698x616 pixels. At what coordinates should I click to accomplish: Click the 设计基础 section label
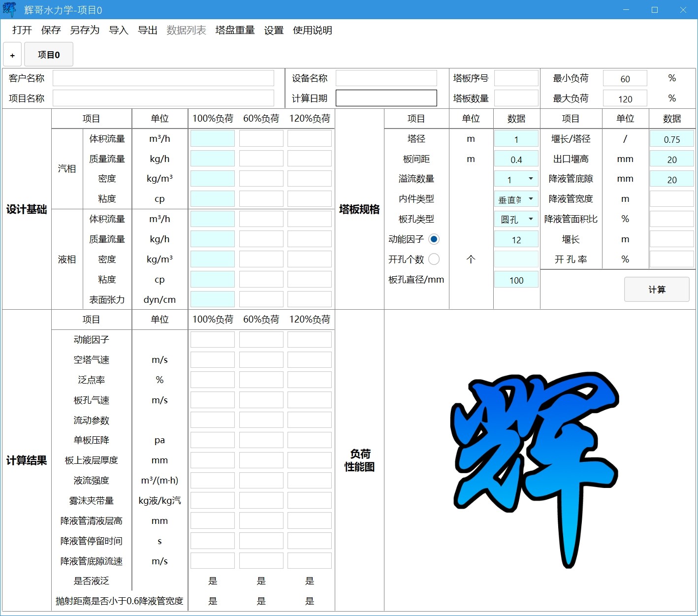[x=27, y=210]
